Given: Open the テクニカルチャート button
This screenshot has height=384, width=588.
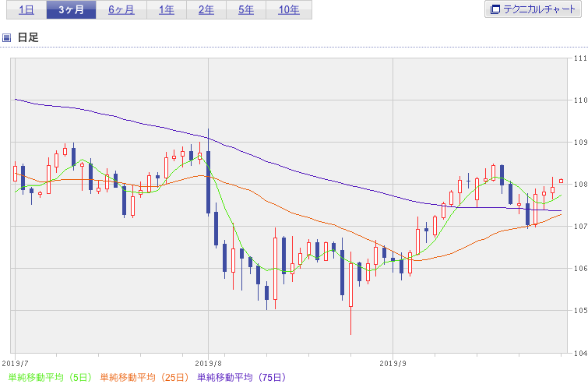Looking at the screenshot, I should [533, 9].
